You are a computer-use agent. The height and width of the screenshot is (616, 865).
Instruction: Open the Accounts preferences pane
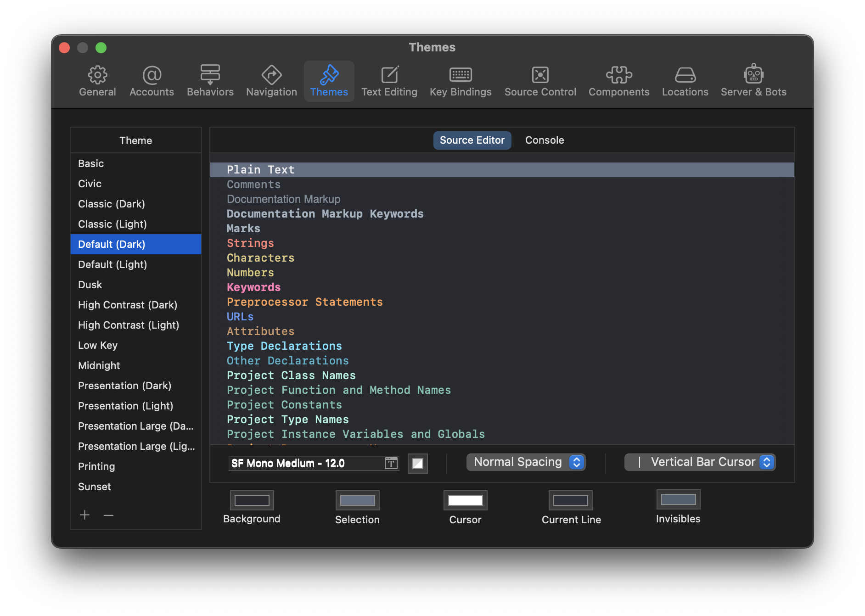[x=152, y=81]
